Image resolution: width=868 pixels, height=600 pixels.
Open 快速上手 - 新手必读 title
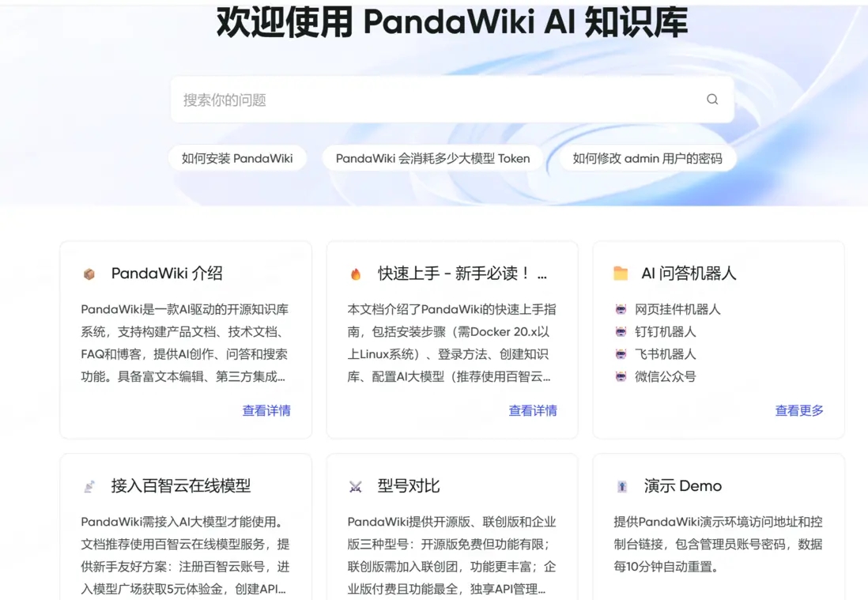[x=462, y=273]
